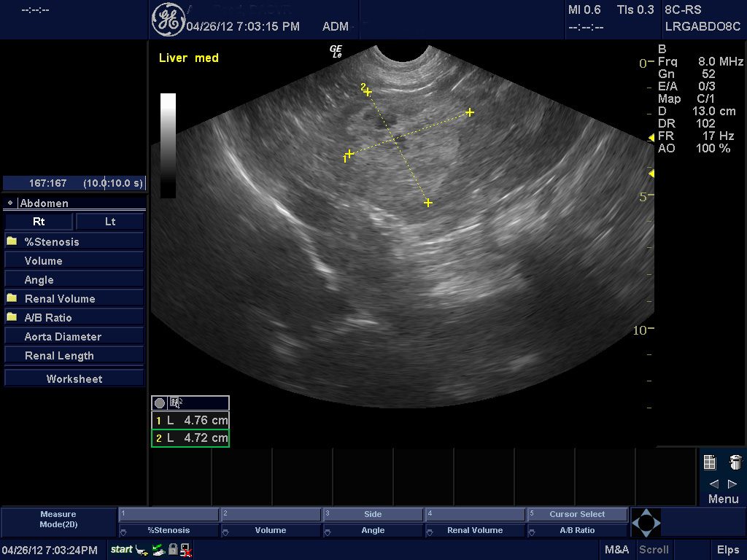The image size is (747, 560).
Task: Open the report spreadsheet icon near Menu
Action: (710, 462)
